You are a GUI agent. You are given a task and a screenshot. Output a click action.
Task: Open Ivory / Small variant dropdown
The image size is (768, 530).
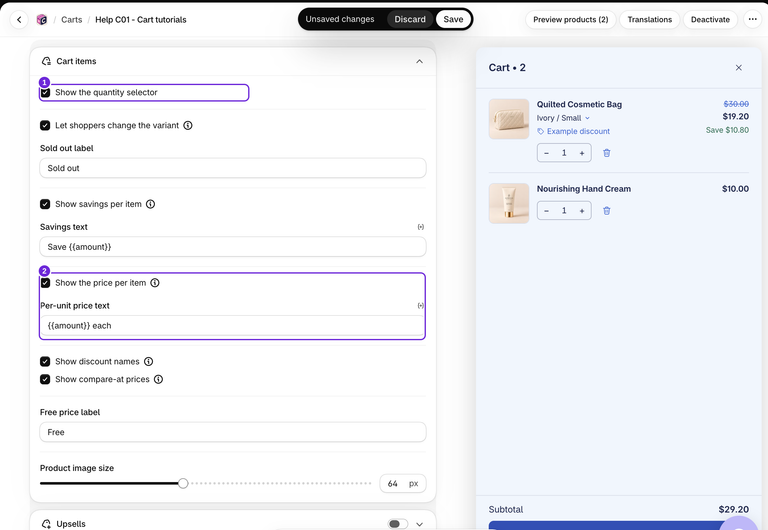pos(563,118)
